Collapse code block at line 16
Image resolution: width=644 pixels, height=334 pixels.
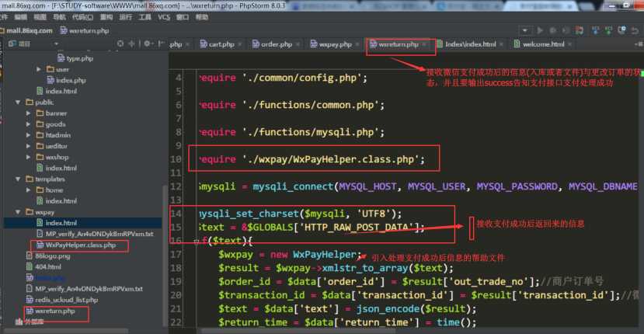pyautogui.click(x=197, y=242)
